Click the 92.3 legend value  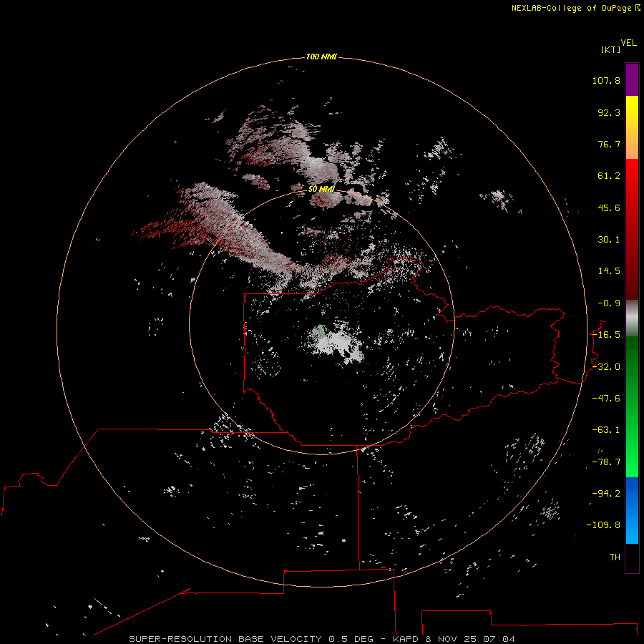[609, 112]
